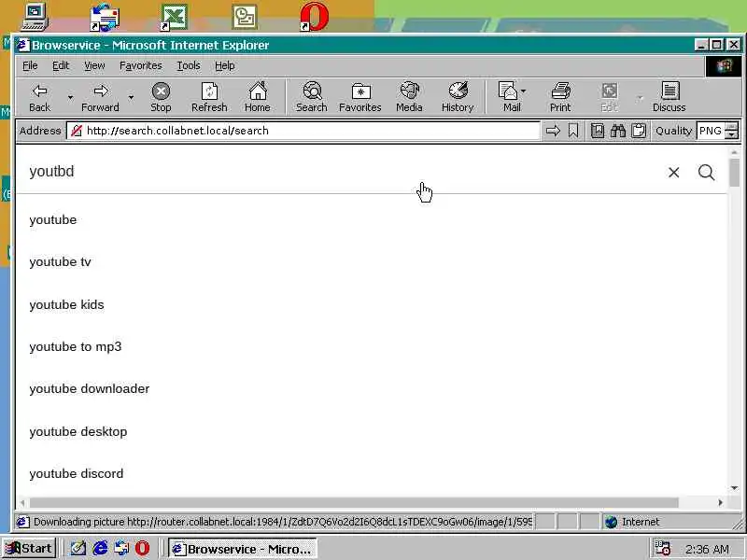Go back using the Back toolbar button
The height and width of the screenshot is (560, 747).
point(39,98)
